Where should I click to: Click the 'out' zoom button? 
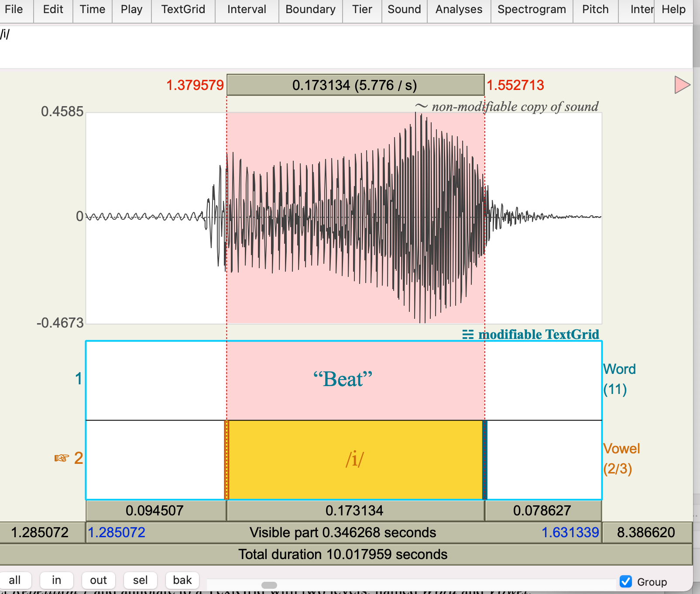(99, 580)
